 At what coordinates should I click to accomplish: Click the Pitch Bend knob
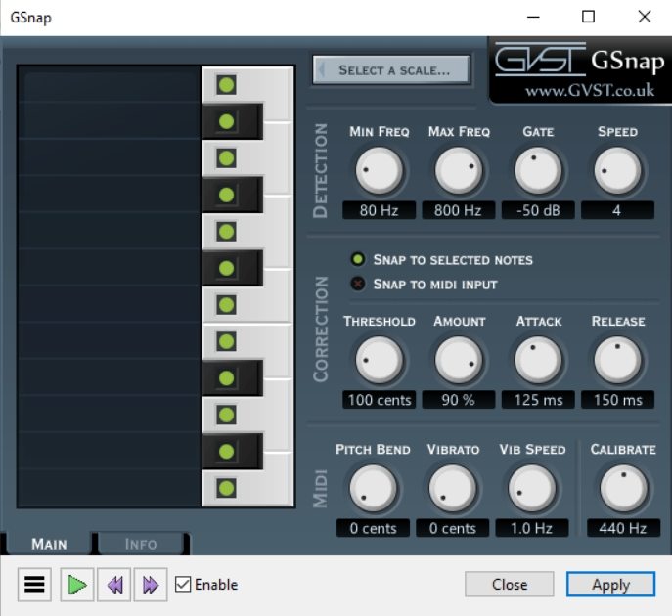373,488
